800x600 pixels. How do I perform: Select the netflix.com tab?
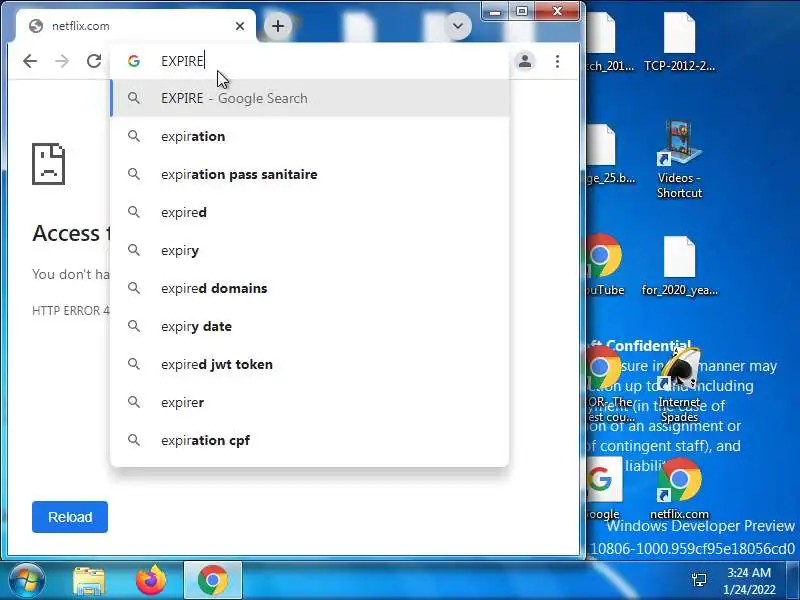click(x=136, y=26)
